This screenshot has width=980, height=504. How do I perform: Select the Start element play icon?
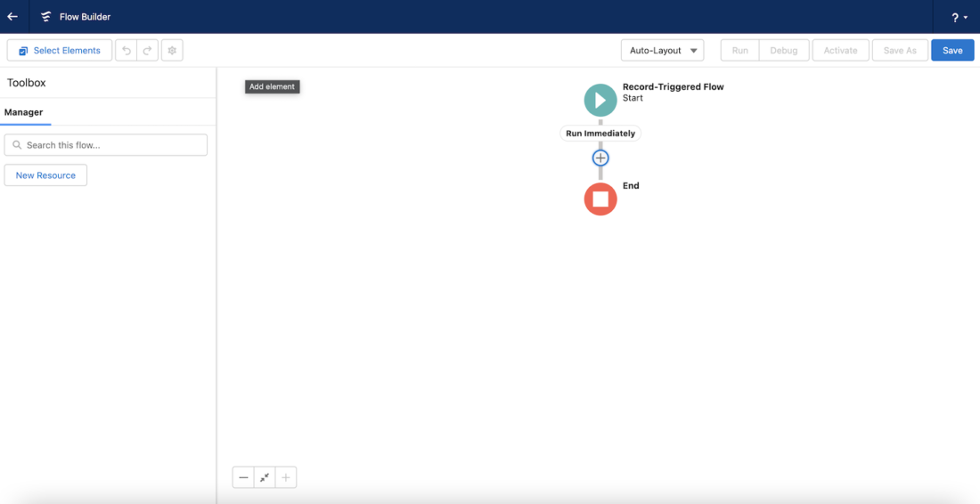(600, 100)
